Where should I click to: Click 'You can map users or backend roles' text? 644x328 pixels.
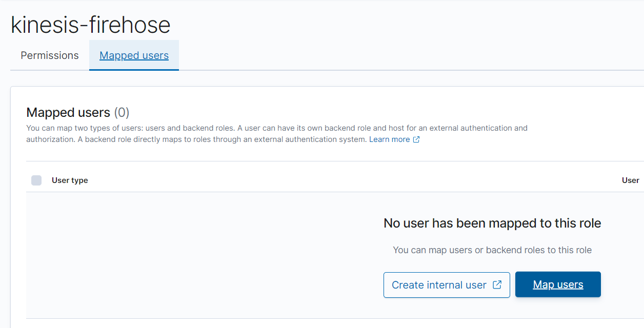(492, 250)
